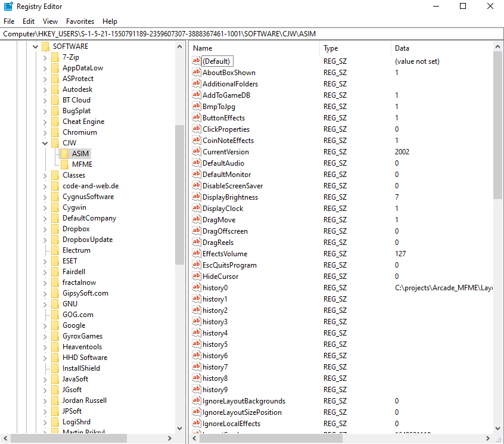Screen dimensions: 504x444
Task: Click the left arrow of values horizontal scrollbar
Action: (x=194, y=438)
